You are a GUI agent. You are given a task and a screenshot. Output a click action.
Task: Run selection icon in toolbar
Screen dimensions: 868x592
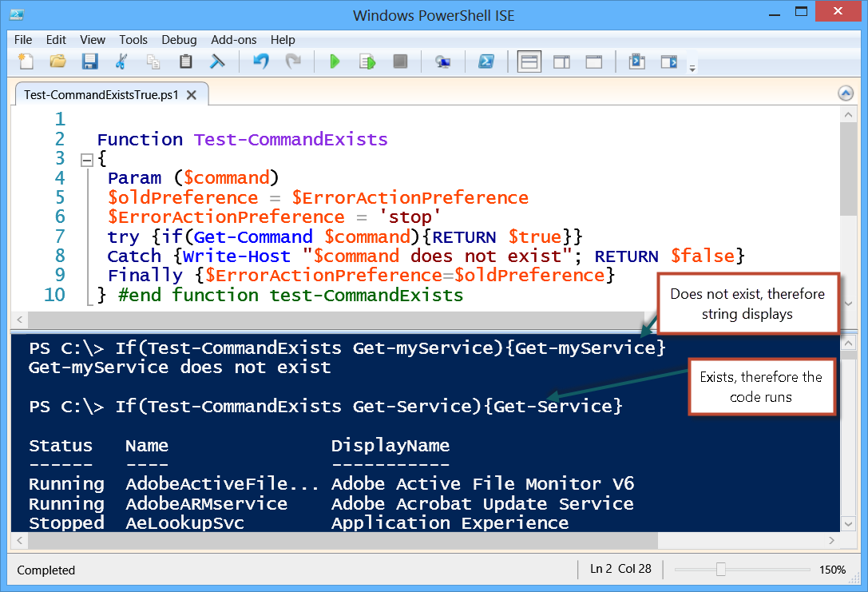367,61
